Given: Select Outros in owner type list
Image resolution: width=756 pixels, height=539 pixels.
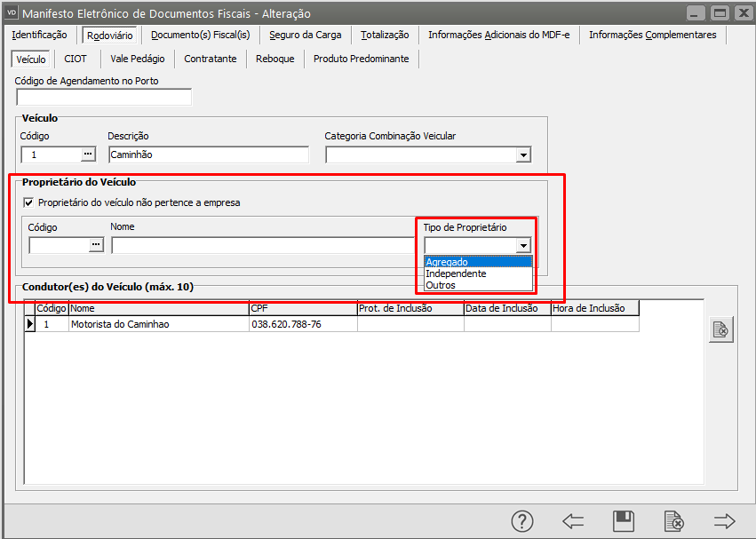Looking at the screenshot, I should (478, 285).
